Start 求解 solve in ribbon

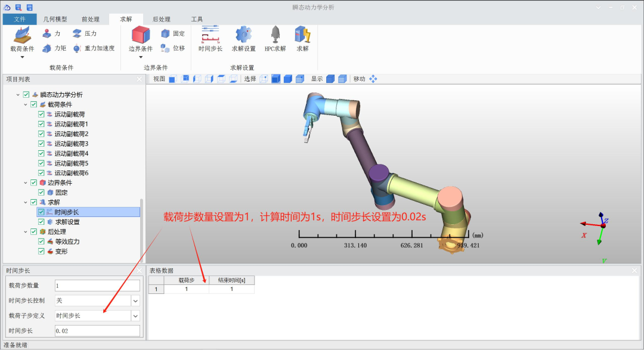coord(303,39)
